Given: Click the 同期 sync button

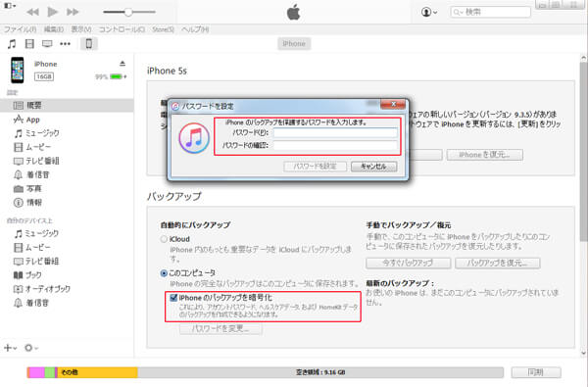Looking at the screenshot, I should point(536,372).
